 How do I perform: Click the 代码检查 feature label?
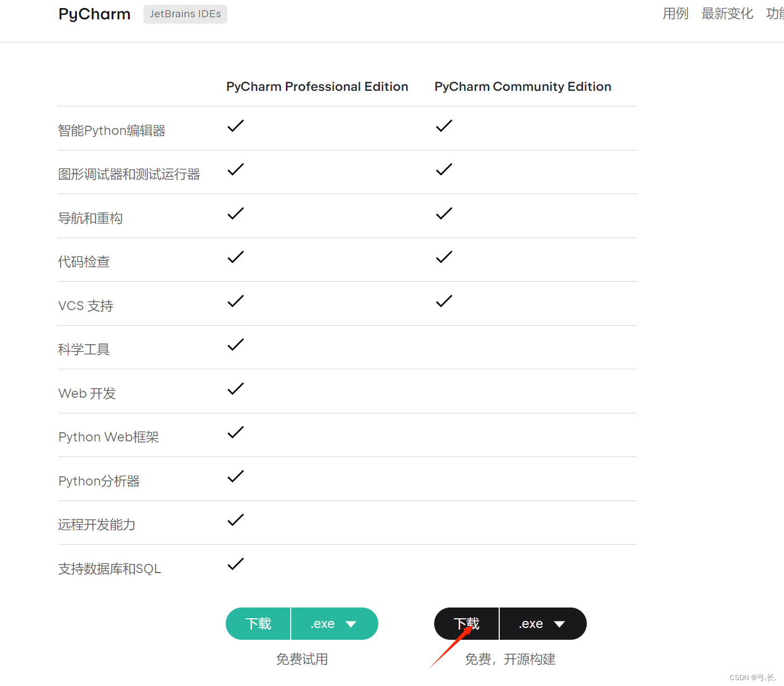coord(84,262)
